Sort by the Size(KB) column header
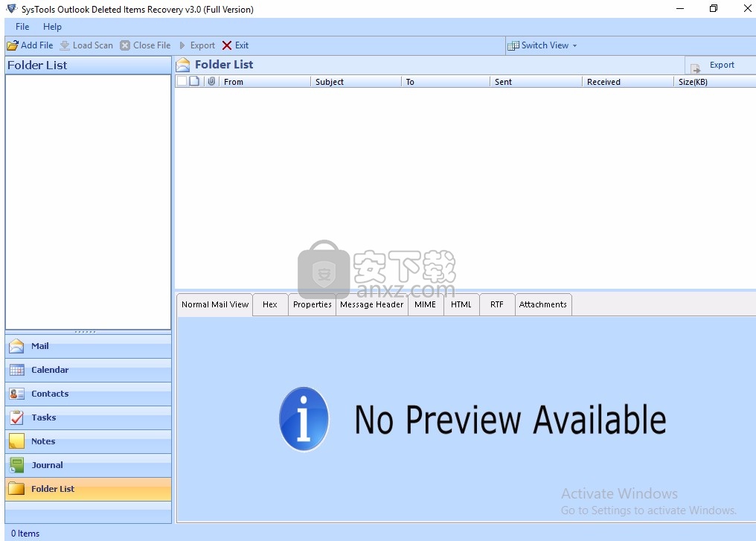 715,82
